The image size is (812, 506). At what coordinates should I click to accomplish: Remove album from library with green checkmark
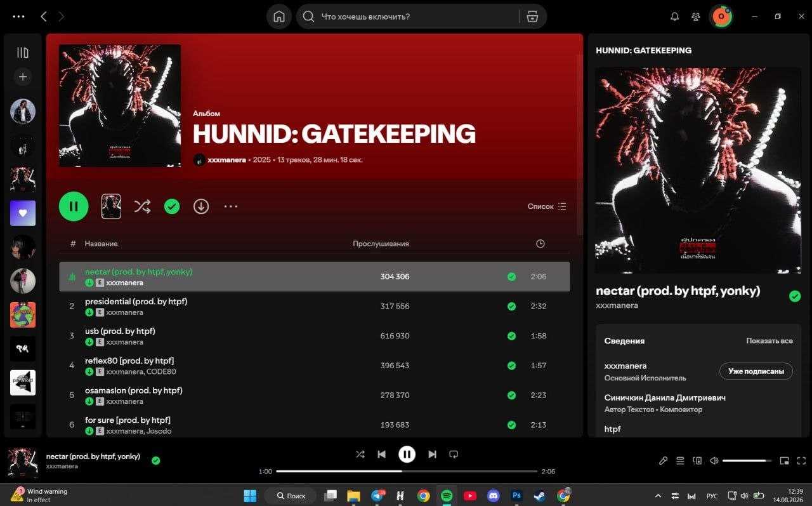tap(172, 206)
